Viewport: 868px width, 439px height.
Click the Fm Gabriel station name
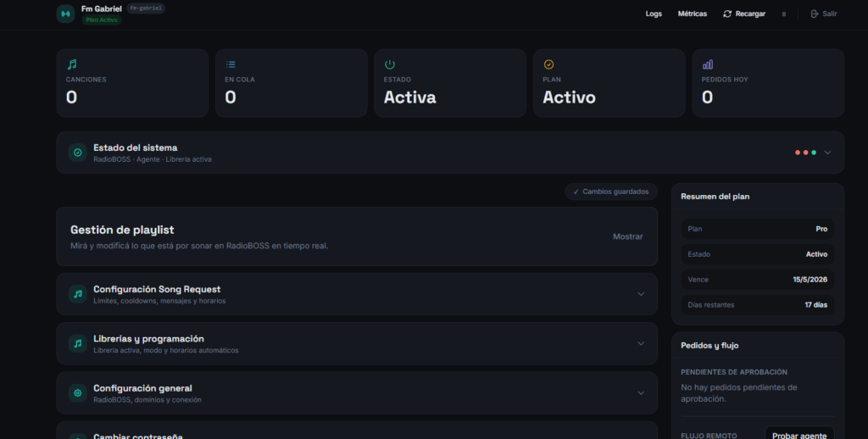click(102, 8)
